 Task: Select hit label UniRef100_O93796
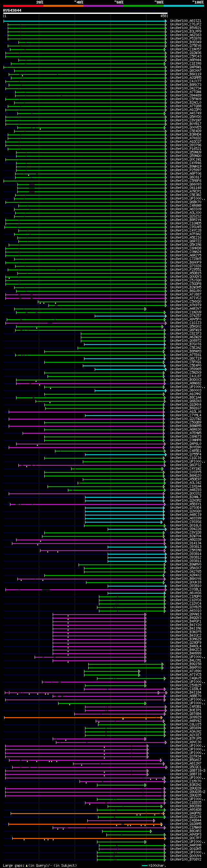186,145
